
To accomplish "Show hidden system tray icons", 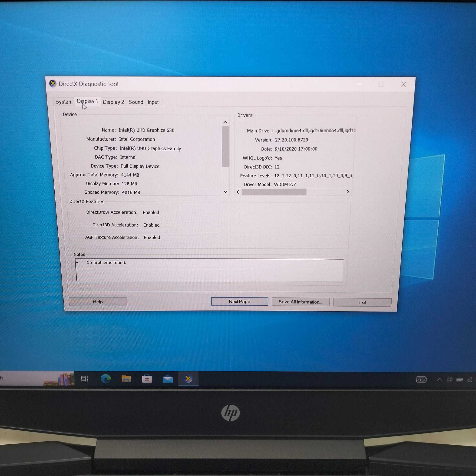I will click(x=439, y=380).
